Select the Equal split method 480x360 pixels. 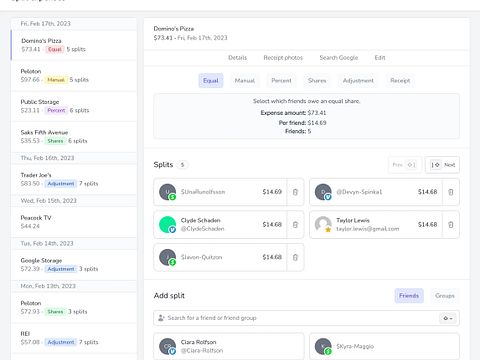(x=211, y=81)
